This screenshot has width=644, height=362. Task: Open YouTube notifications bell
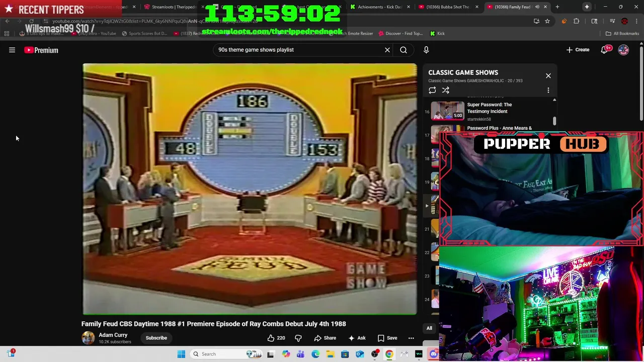[604, 50]
